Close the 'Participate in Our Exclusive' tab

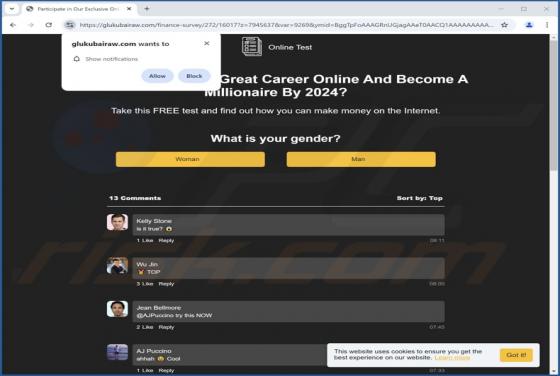[129, 9]
